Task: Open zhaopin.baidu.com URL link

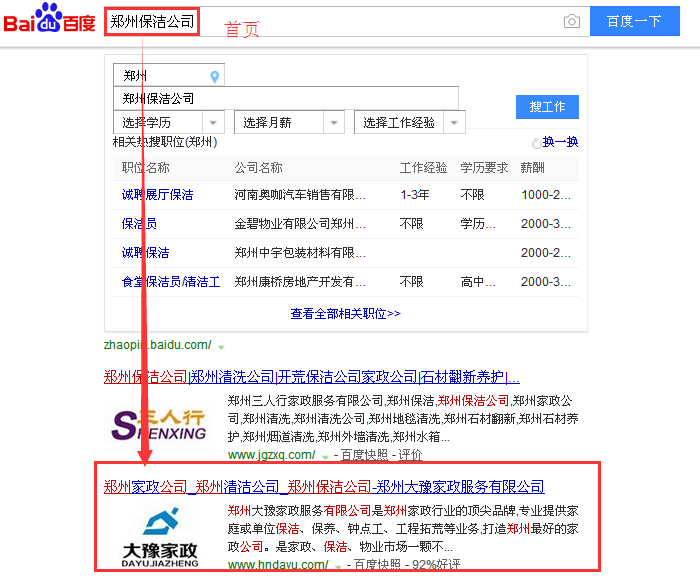Action: tap(157, 345)
